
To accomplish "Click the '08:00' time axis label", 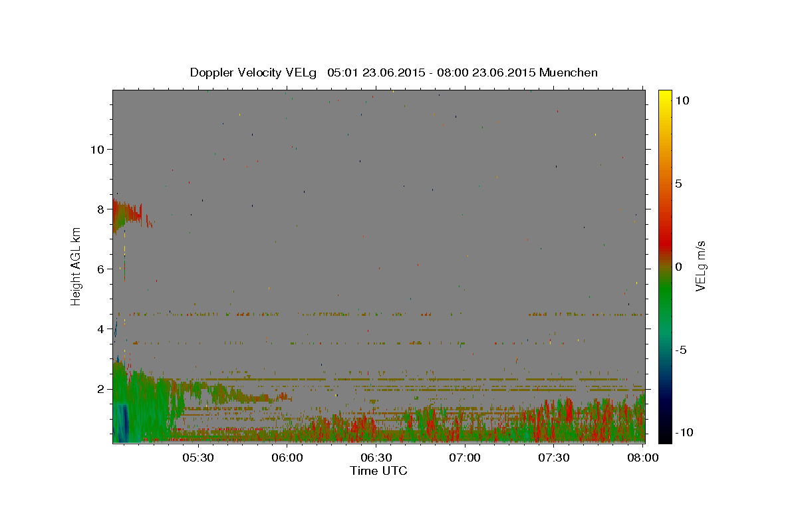I will 642,458.
